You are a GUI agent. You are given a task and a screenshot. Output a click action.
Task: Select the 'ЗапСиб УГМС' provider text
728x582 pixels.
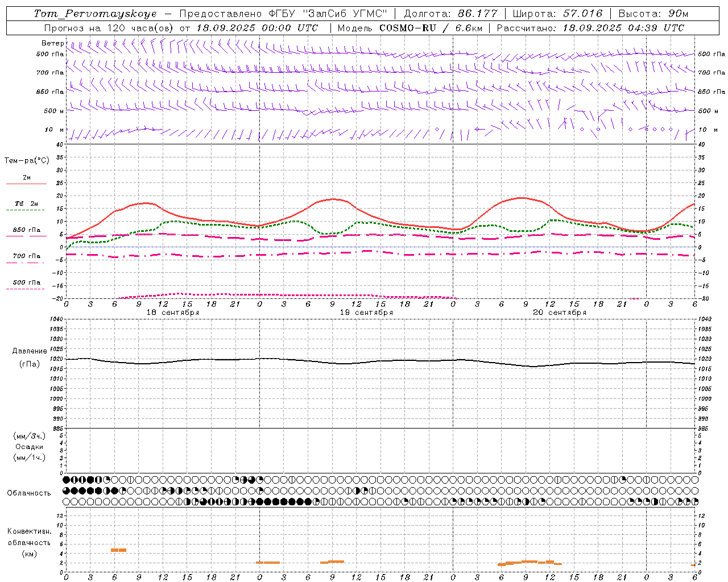click(345, 14)
